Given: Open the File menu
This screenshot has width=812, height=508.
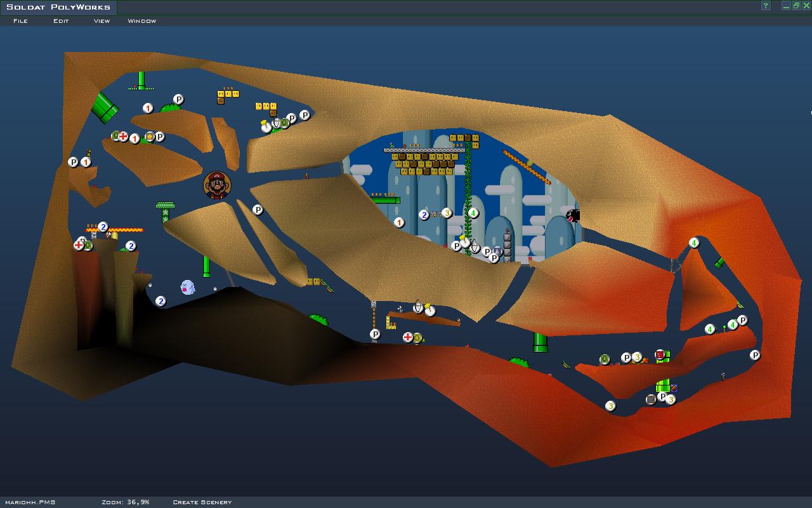Looking at the screenshot, I should 20,21.
